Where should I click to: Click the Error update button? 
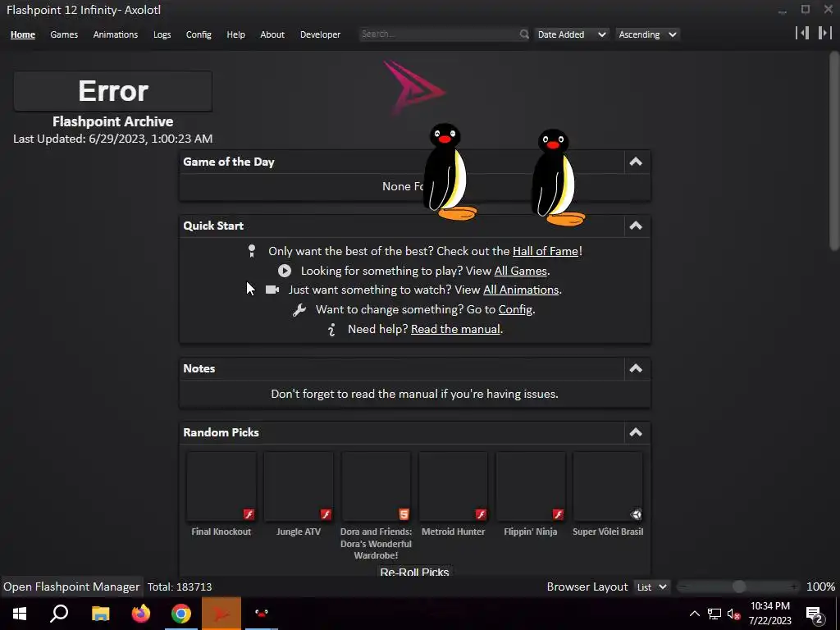click(113, 91)
